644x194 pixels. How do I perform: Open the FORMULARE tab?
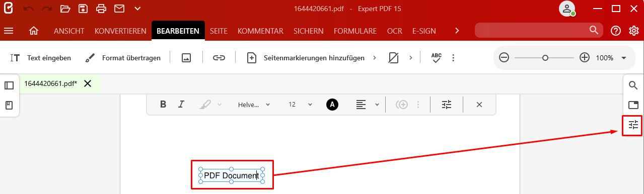coord(355,31)
